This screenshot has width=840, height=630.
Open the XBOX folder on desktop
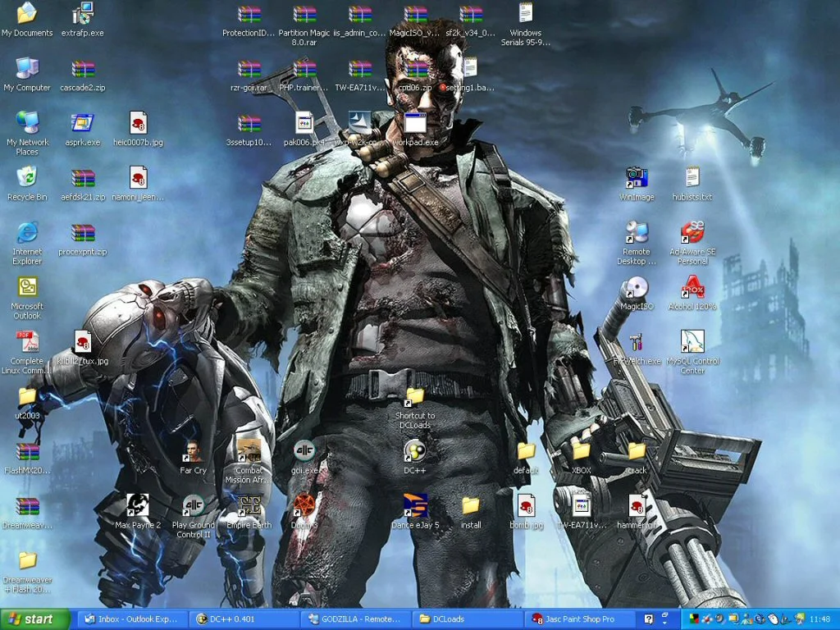click(x=582, y=451)
